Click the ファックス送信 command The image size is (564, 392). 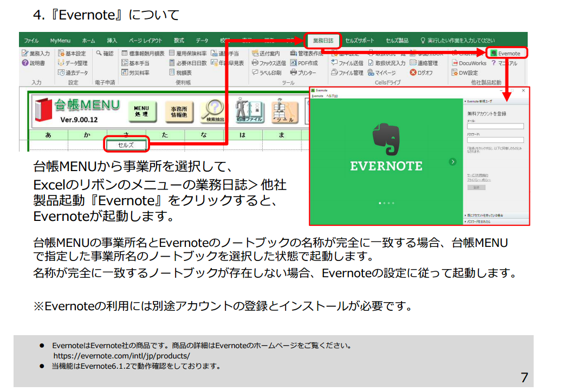(x=269, y=63)
